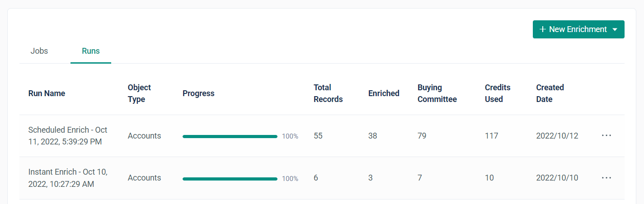The height and width of the screenshot is (204, 644).
Task: Sort by Created Date column header
Action: click(550, 93)
